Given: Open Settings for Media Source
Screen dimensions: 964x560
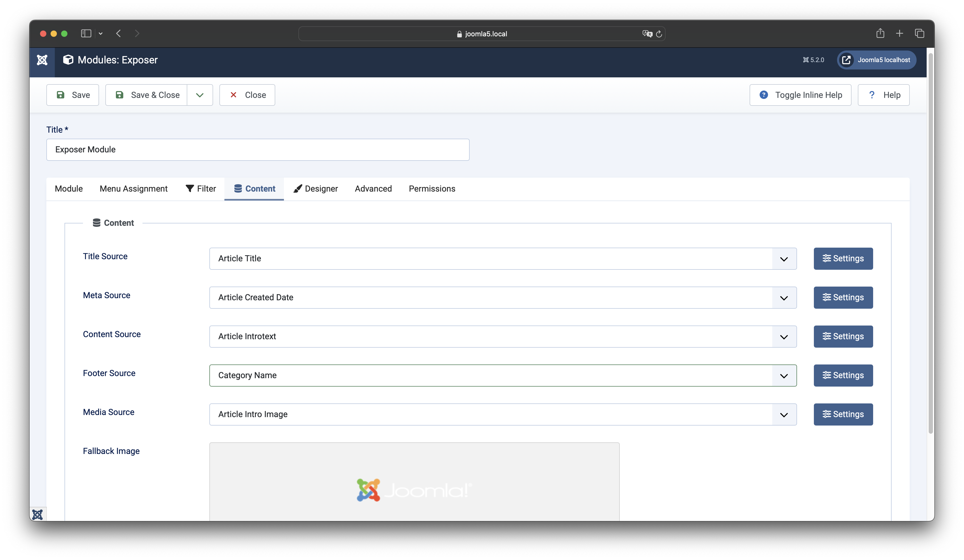Looking at the screenshot, I should pos(843,414).
